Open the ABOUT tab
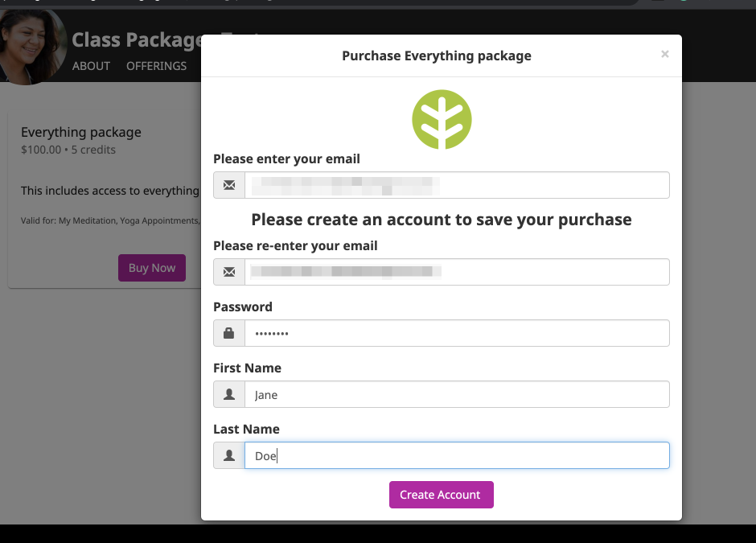This screenshot has width=756, height=543. pyautogui.click(x=91, y=66)
